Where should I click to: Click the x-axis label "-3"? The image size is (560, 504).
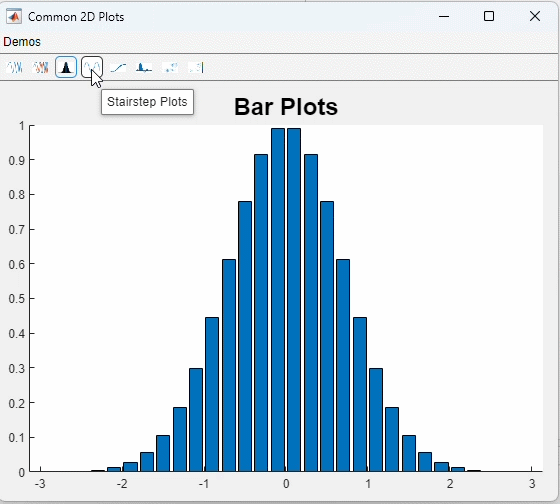[40, 484]
